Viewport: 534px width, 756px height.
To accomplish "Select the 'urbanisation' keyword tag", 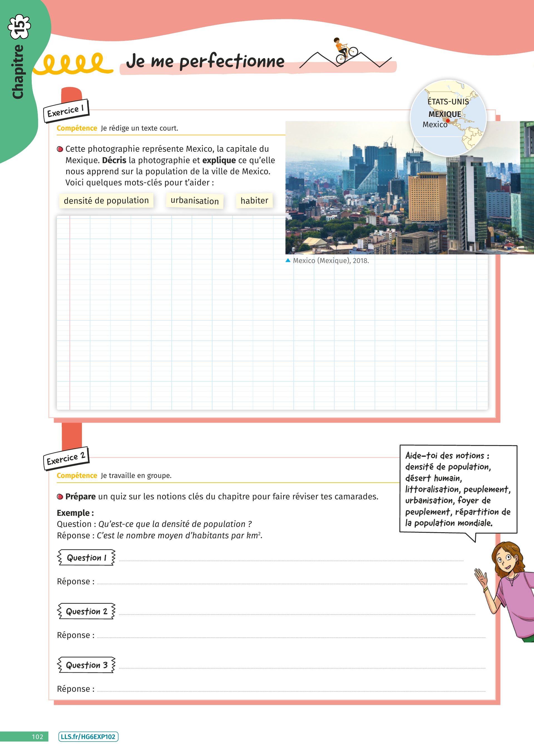I will coord(194,201).
